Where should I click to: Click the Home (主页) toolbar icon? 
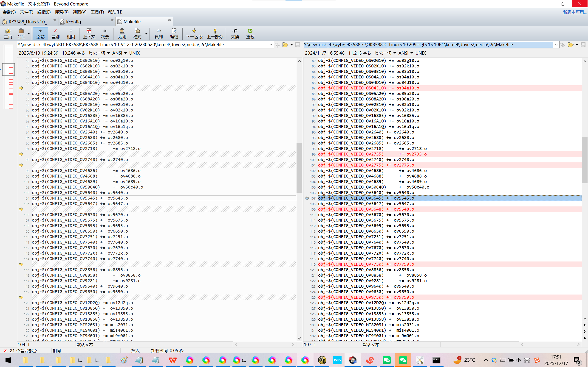pos(8,33)
